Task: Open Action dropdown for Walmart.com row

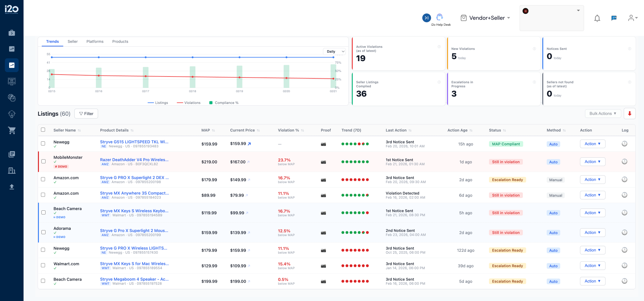Action: click(593, 266)
